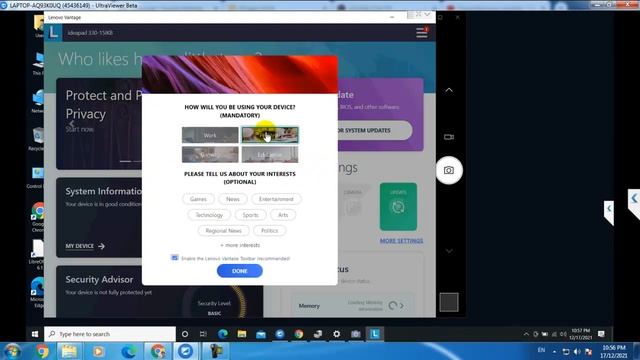Uncheck Enable the Lenovo Vantage Toolbar
The image size is (640, 360).
(x=175, y=258)
